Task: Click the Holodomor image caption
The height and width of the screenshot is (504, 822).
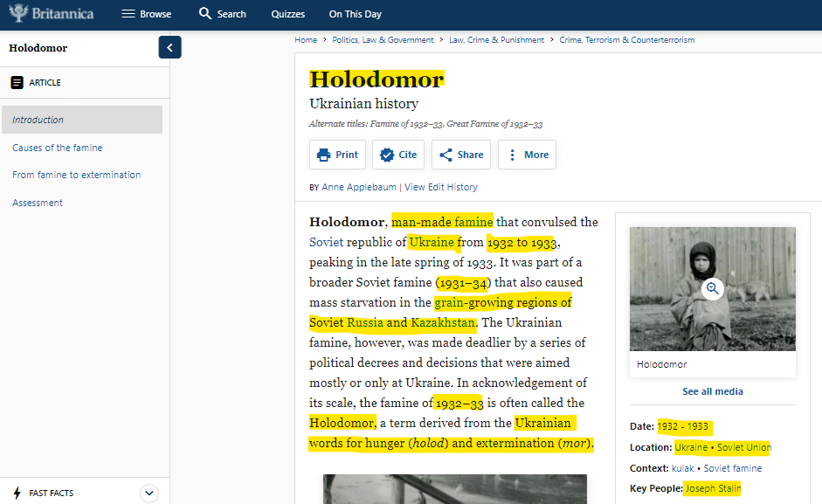Action: [x=661, y=364]
